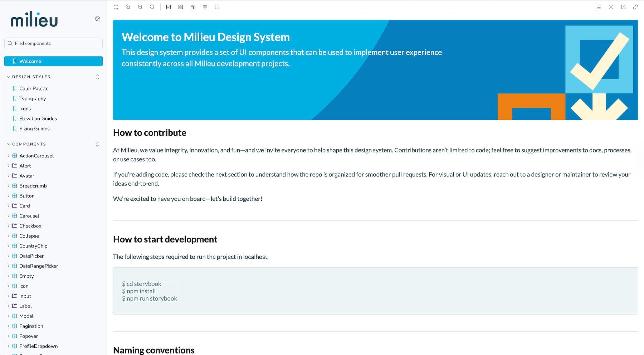Select the viewport size icon
Image resolution: width=644 pixels, height=355 pixels.
point(193,7)
